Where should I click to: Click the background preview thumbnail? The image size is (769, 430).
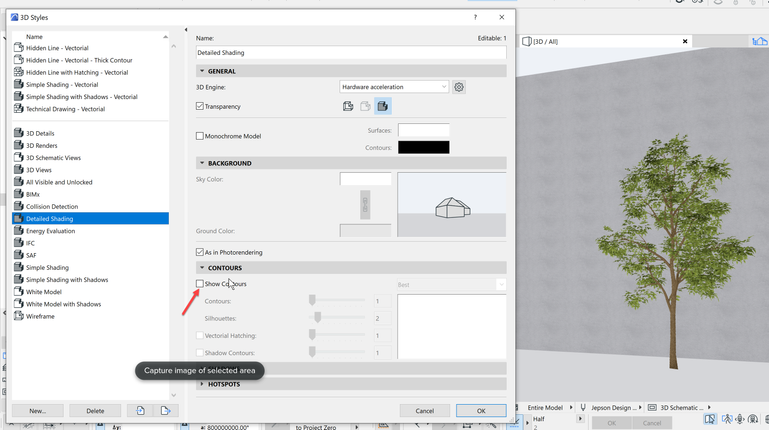tap(452, 204)
